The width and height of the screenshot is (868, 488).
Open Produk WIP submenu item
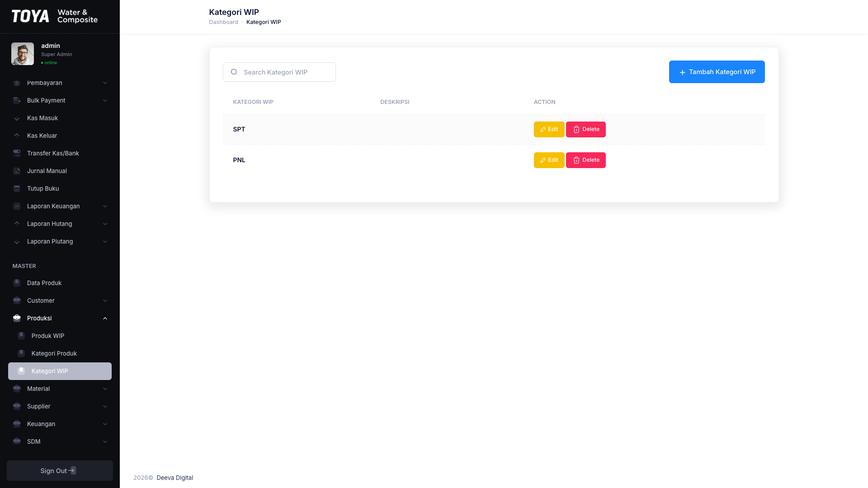click(60, 336)
